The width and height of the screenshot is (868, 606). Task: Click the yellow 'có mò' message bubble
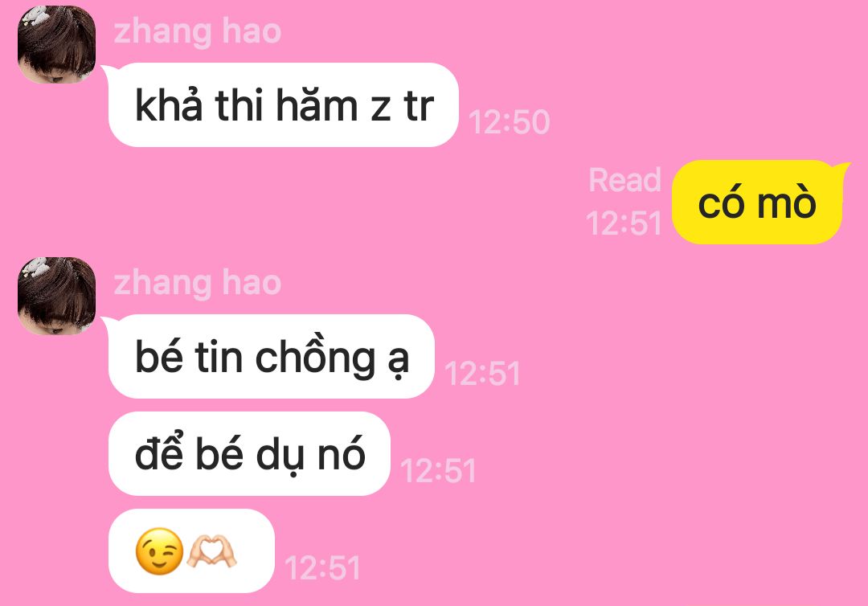[x=757, y=202]
